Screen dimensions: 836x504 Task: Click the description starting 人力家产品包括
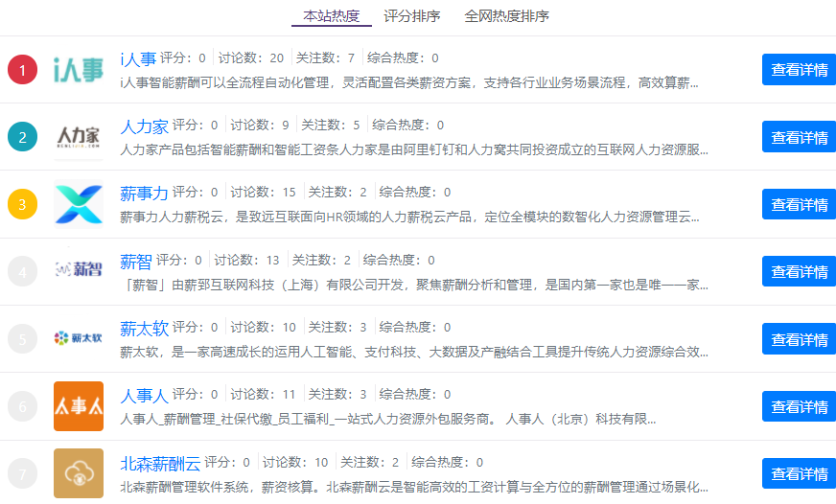414,149
